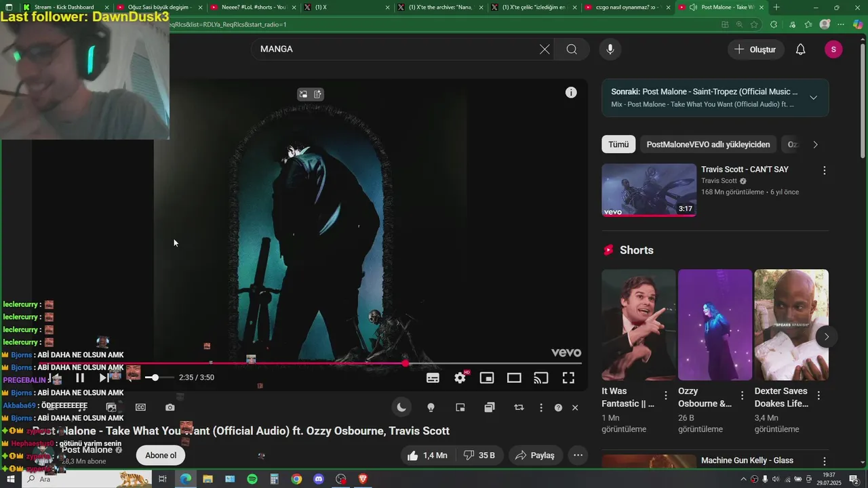Open Machine Gun Kelly - Glass video title
Viewport: 868px width, 488px height.
(x=747, y=460)
